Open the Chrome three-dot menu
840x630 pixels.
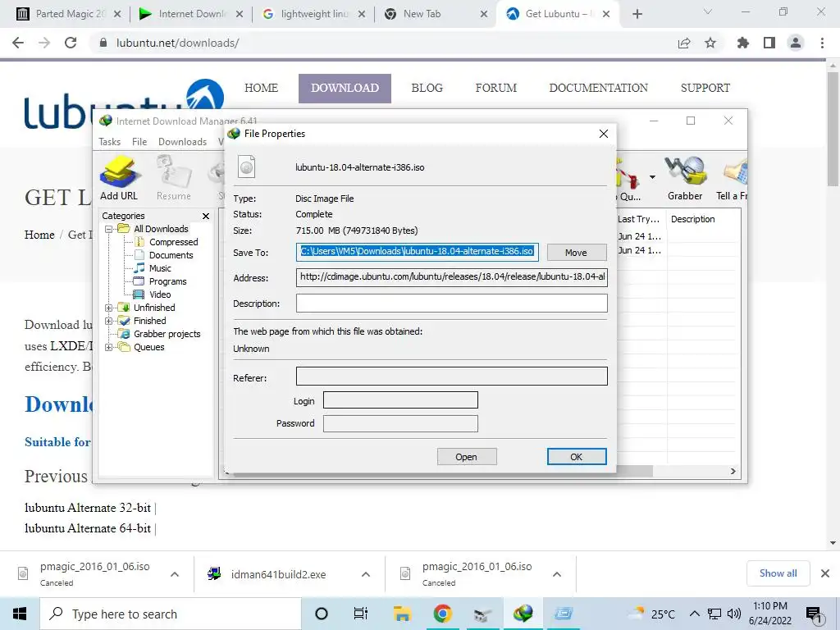tap(822, 43)
